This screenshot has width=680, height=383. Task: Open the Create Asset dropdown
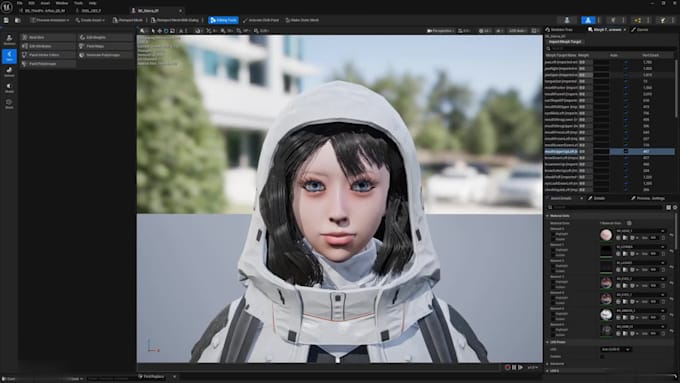[x=90, y=20]
